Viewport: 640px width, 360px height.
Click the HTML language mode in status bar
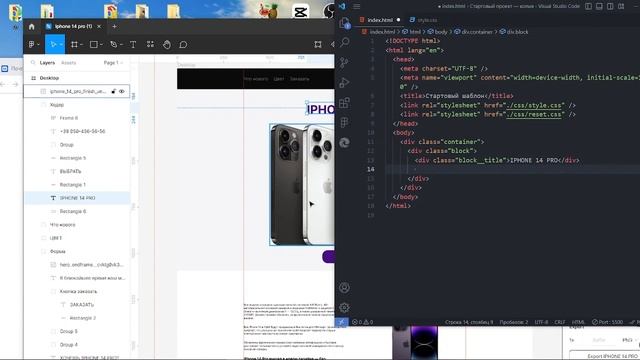[x=578, y=322]
